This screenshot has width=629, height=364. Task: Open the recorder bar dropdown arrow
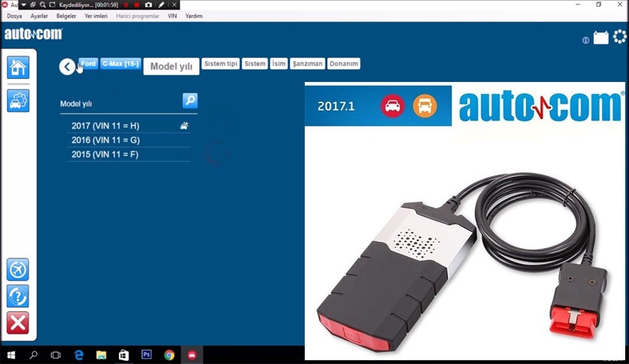23,5
